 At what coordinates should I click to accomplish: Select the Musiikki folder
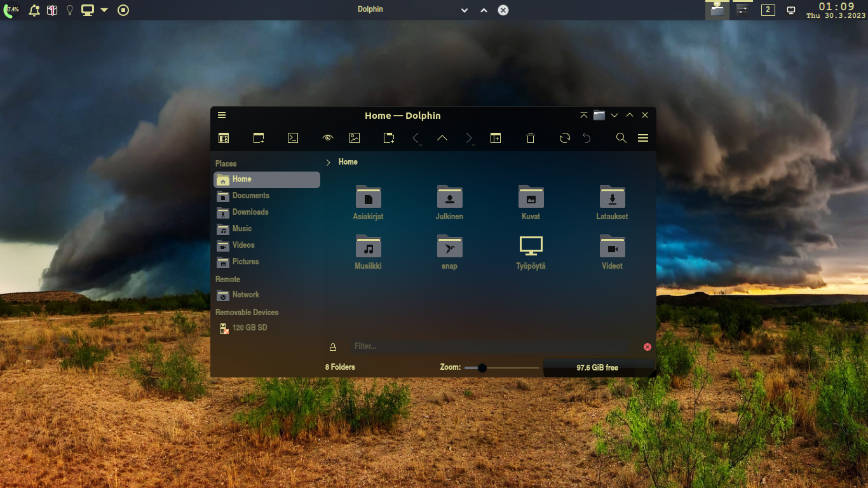(369, 252)
